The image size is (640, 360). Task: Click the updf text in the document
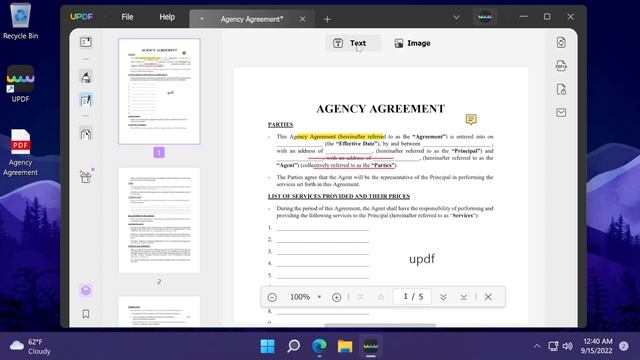tap(422, 259)
